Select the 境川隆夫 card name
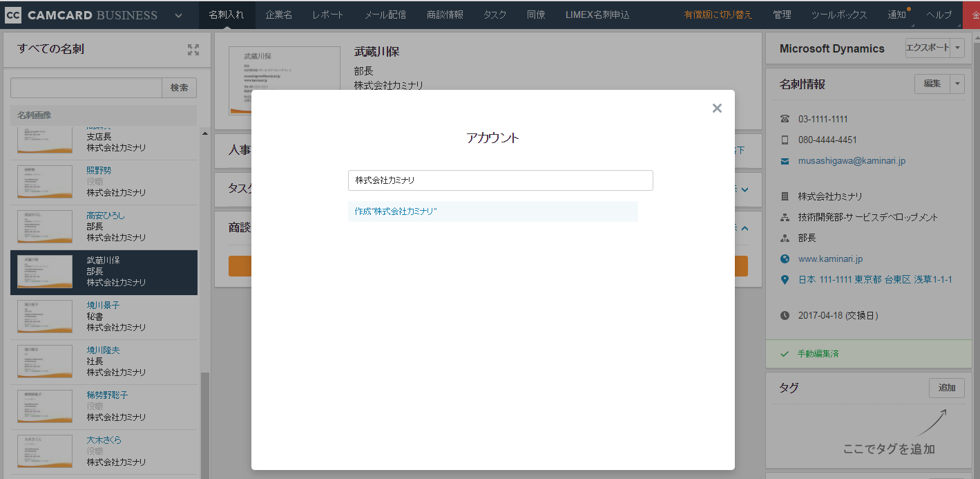 pos(103,350)
